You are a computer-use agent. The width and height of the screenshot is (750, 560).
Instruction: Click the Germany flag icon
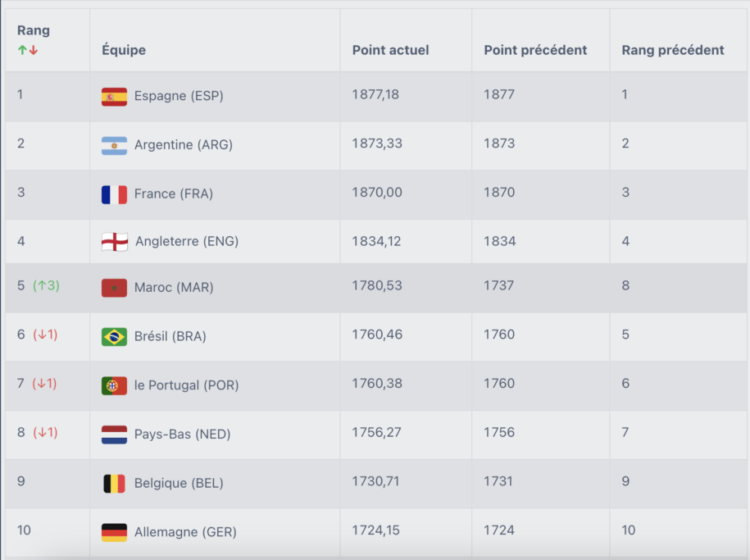point(114,532)
